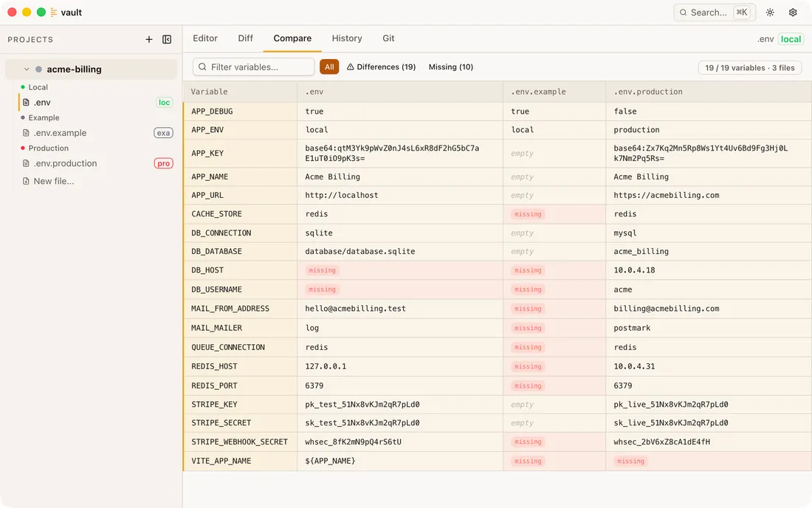This screenshot has height=508, width=812.
Task: Filter to Differences (19)
Action: (x=381, y=66)
